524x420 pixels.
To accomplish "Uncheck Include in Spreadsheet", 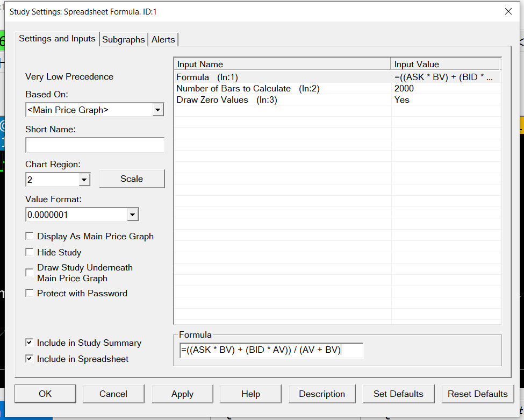I will tap(30, 359).
